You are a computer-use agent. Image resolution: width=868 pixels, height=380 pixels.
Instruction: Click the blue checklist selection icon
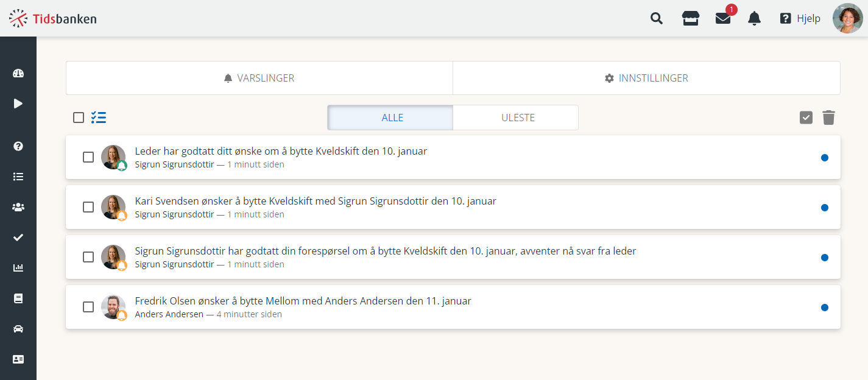[x=99, y=118]
